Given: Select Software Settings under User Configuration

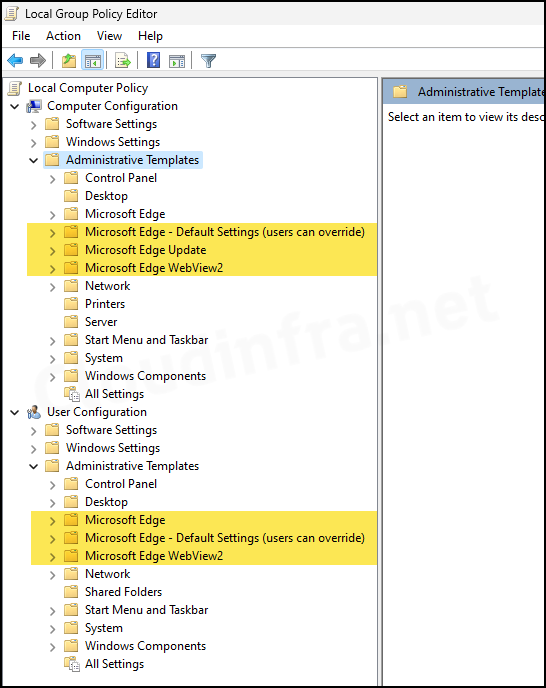Looking at the screenshot, I should pyautogui.click(x=111, y=430).
